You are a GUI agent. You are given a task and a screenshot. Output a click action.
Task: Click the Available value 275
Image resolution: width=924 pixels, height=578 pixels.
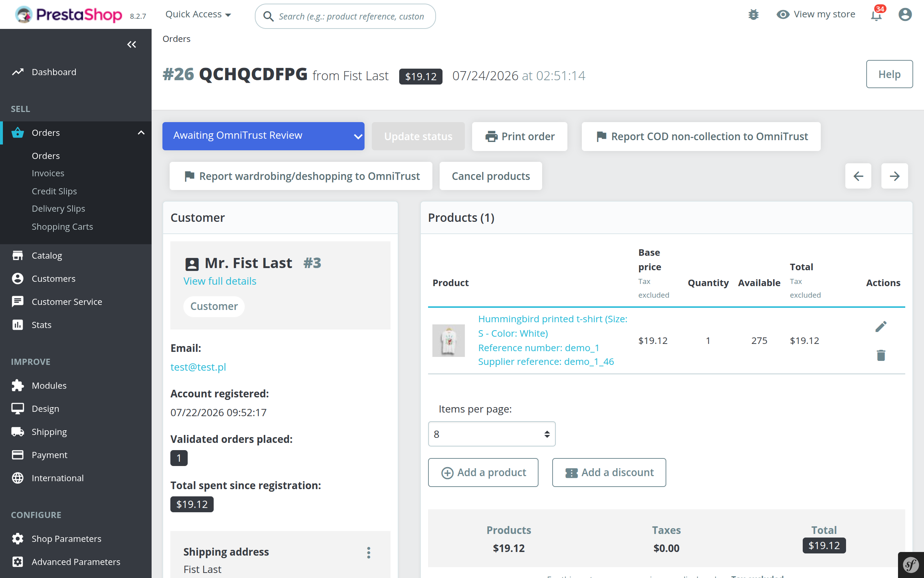coord(759,340)
